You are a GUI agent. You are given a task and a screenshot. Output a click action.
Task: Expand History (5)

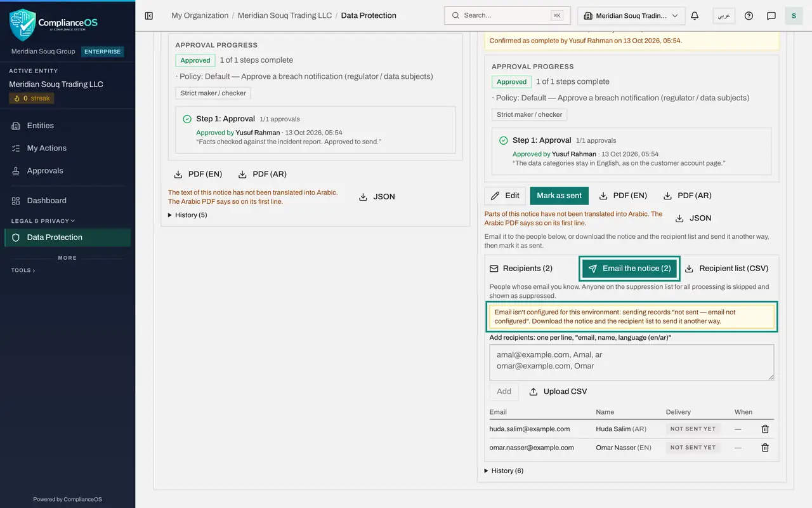(x=188, y=215)
